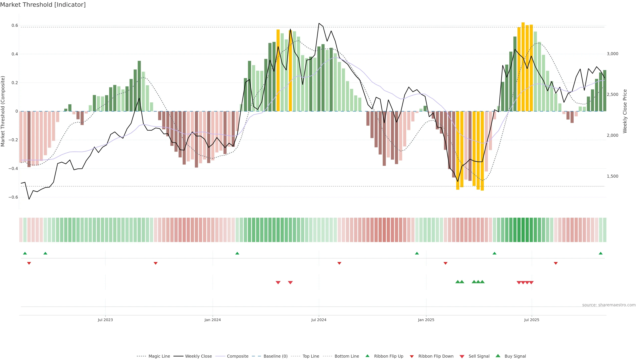644x362 pixels.
Task: Click the green flip up triangle near Jan 2024
Action: 237,253
